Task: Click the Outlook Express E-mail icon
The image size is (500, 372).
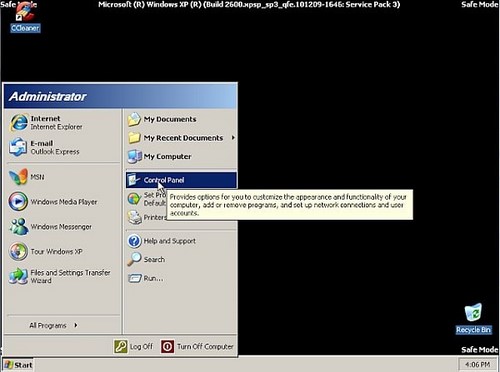Action: point(18,147)
